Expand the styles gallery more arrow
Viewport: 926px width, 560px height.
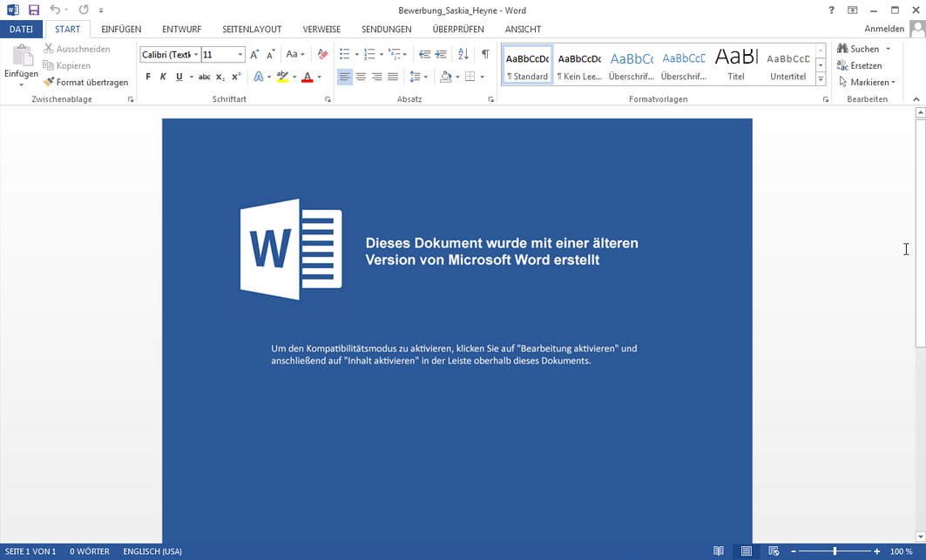pos(821,78)
